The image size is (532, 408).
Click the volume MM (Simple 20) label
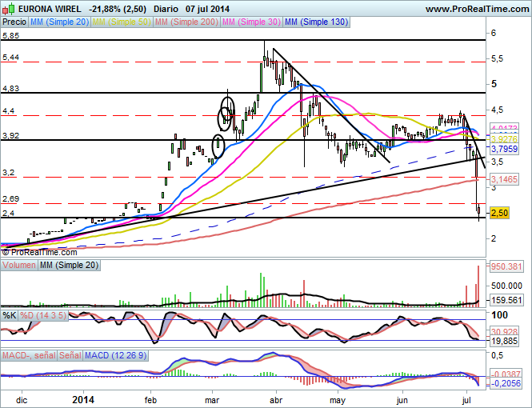pyautogui.click(x=70, y=266)
